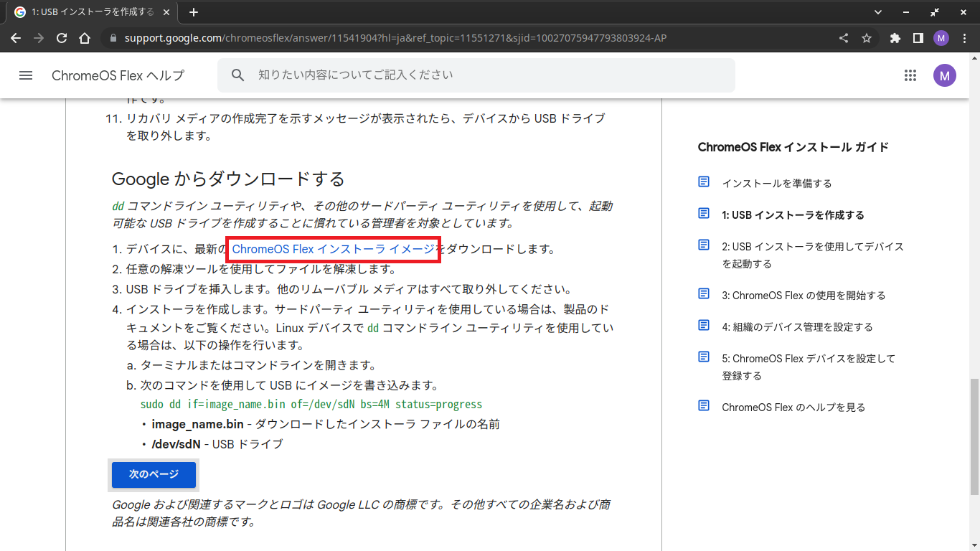Click the Google LLC の商標です trademark notice
The image size is (980, 551).
pyautogui.click(x=362, y=514)
